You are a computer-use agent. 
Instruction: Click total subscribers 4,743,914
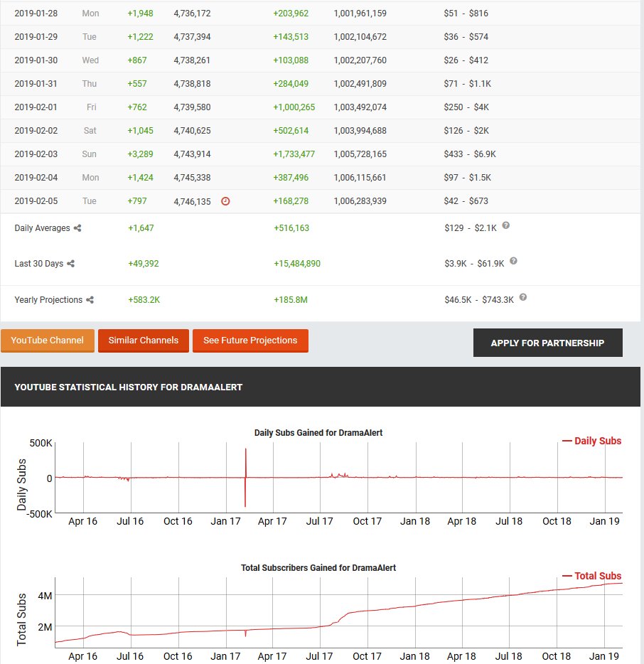(192, 154)
